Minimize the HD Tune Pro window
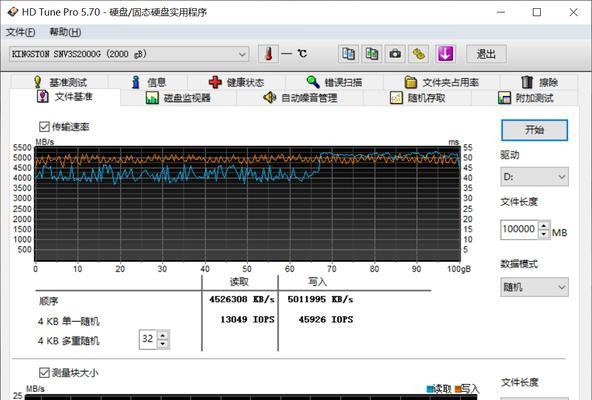The image size is (592, 400). (501, 12)
